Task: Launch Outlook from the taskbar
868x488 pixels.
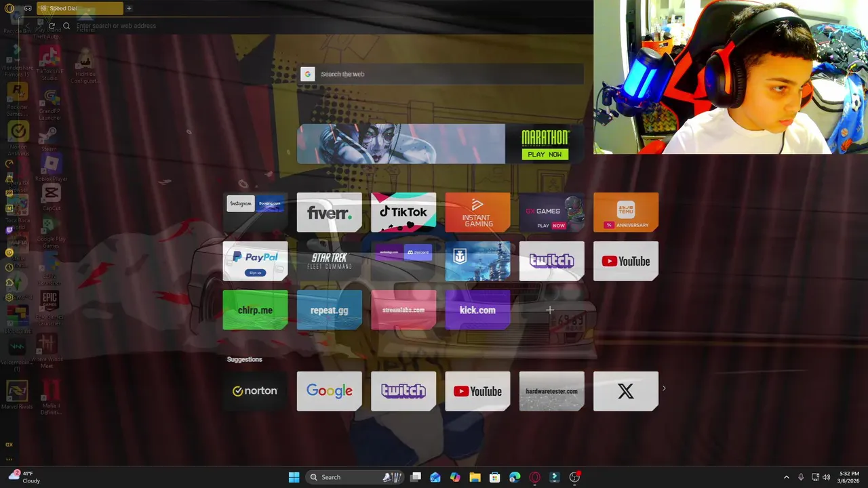Action: click(435, 477)
